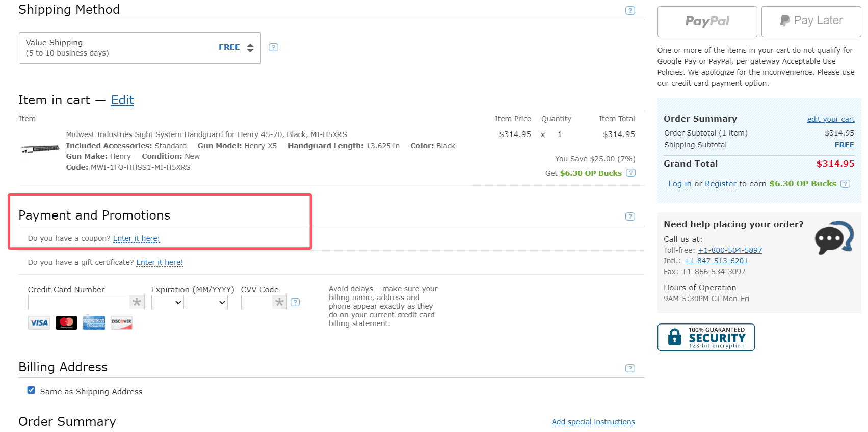Click the Pay Later button

pyautogui.click(x=811, y=21)
